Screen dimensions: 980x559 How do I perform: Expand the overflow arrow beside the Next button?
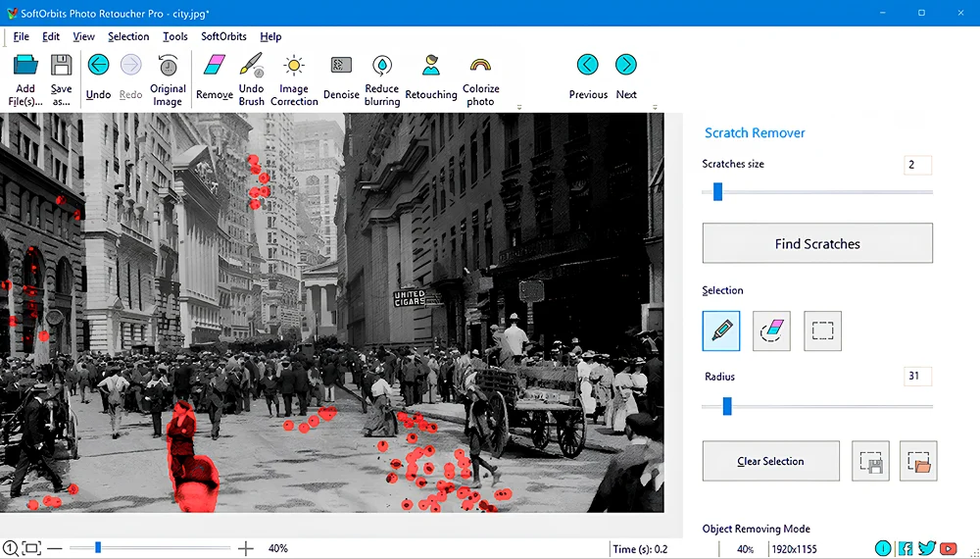click(655, 107)
